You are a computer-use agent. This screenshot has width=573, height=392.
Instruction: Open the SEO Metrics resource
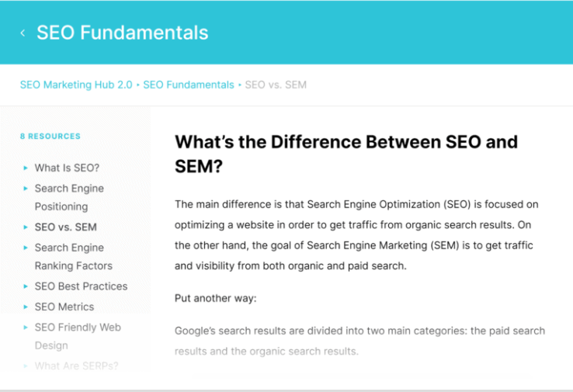[x=64, y=307]
